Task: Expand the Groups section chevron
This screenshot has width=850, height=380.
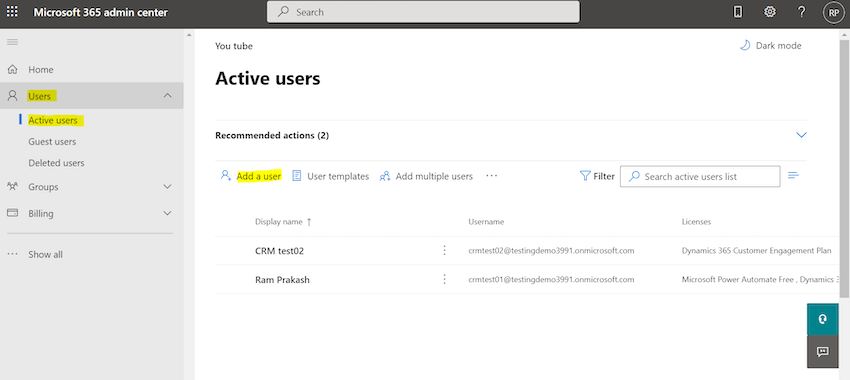Action: point(168,186)
